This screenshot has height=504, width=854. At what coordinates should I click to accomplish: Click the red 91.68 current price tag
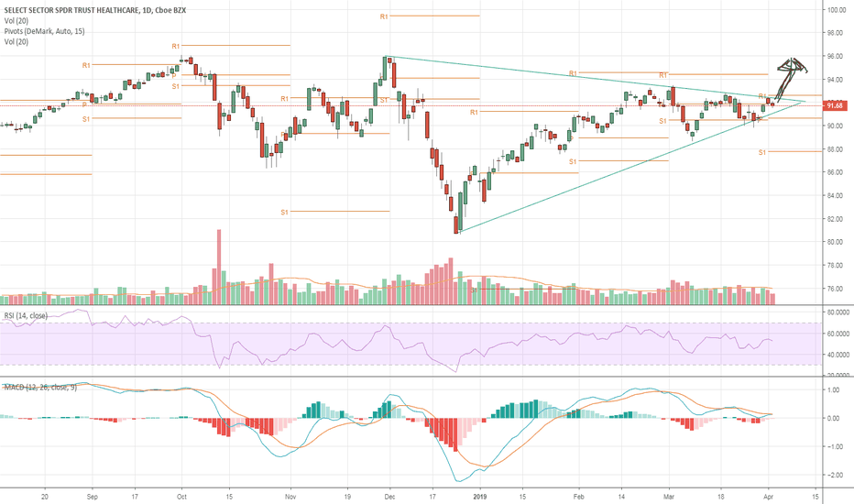pos(835,105)
